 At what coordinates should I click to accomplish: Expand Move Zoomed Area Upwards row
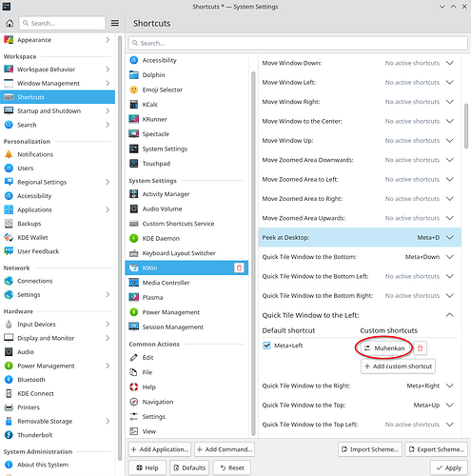[450, 218]
